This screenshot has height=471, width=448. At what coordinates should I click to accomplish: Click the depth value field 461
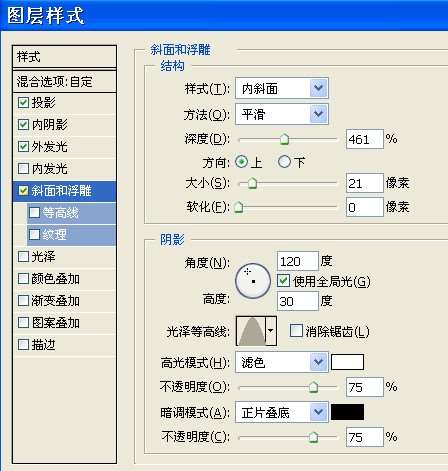click(365, 139)
